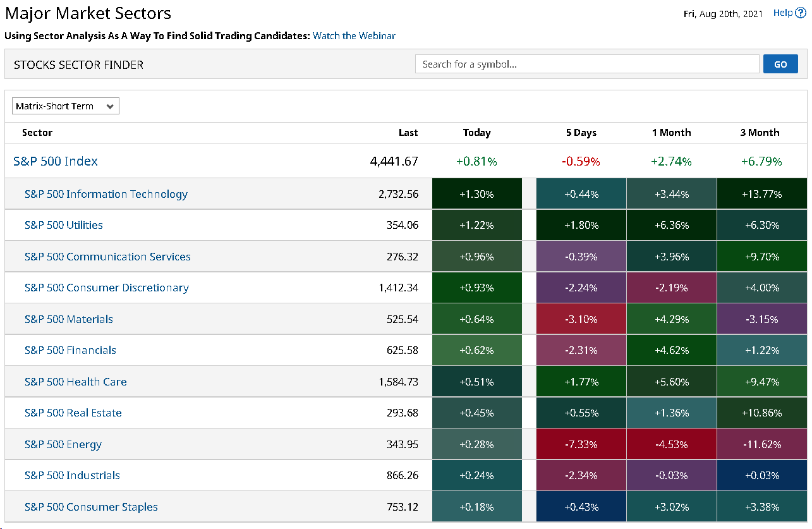812x529 pixels.
Task: Open the S&P 500 Index link
Action: coord(56,161)
